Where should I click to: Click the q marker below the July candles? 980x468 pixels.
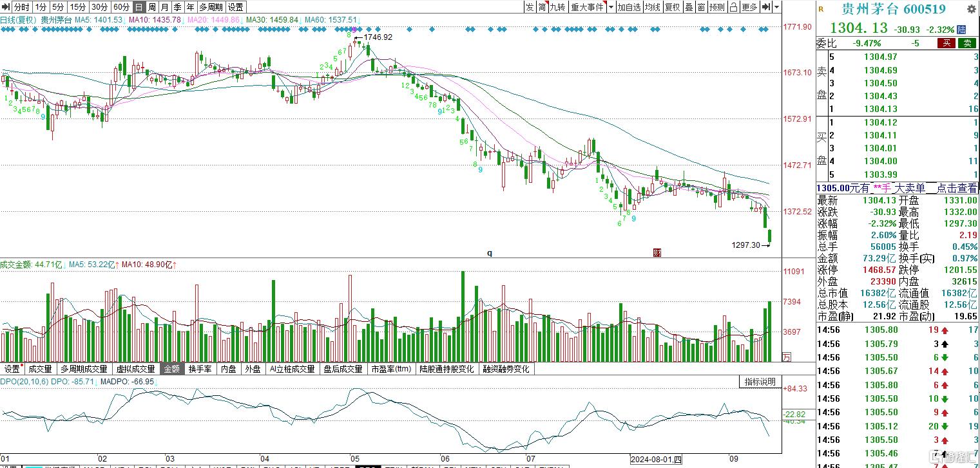(x=489, y=253)
